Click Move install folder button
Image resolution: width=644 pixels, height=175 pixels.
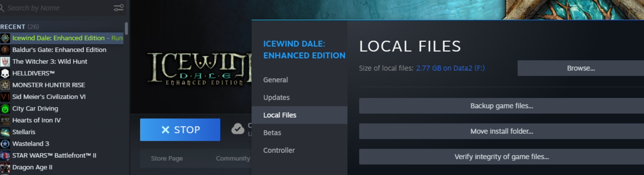[501, 131]
